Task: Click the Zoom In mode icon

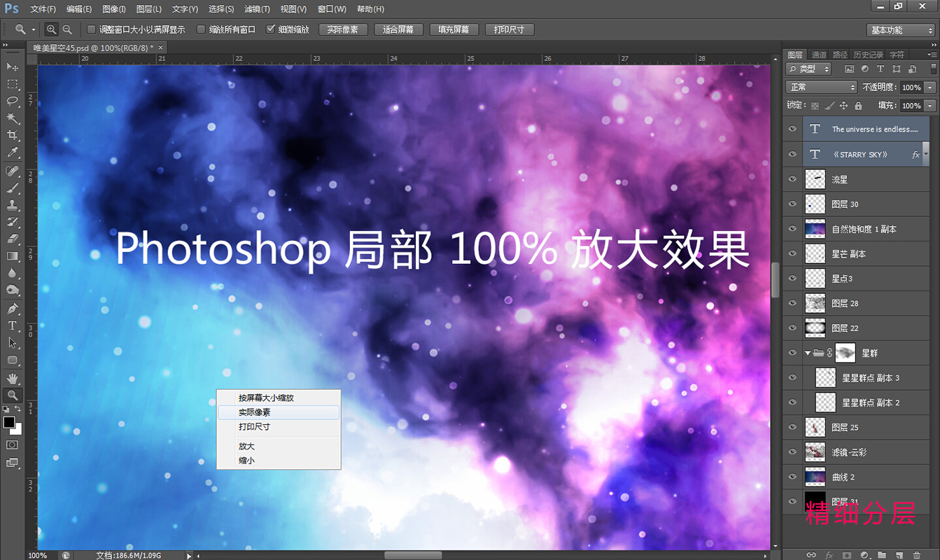Action: (x=51, y=29)
